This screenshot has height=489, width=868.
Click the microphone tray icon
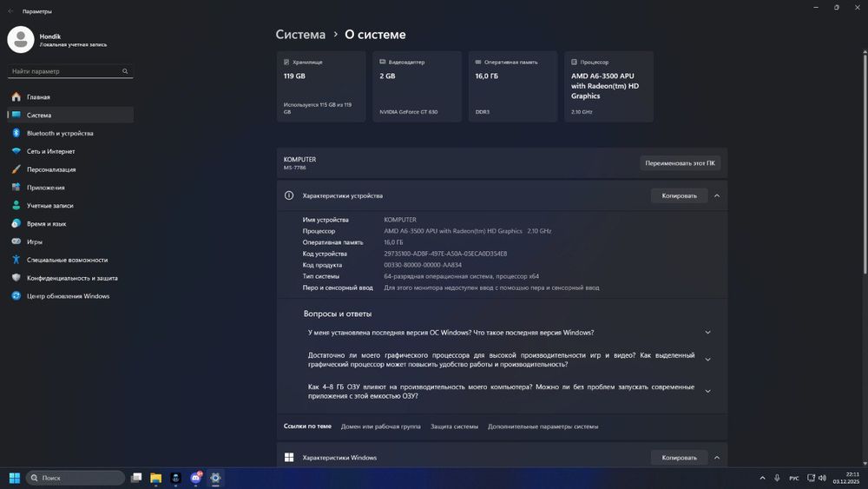click(777, 478)
